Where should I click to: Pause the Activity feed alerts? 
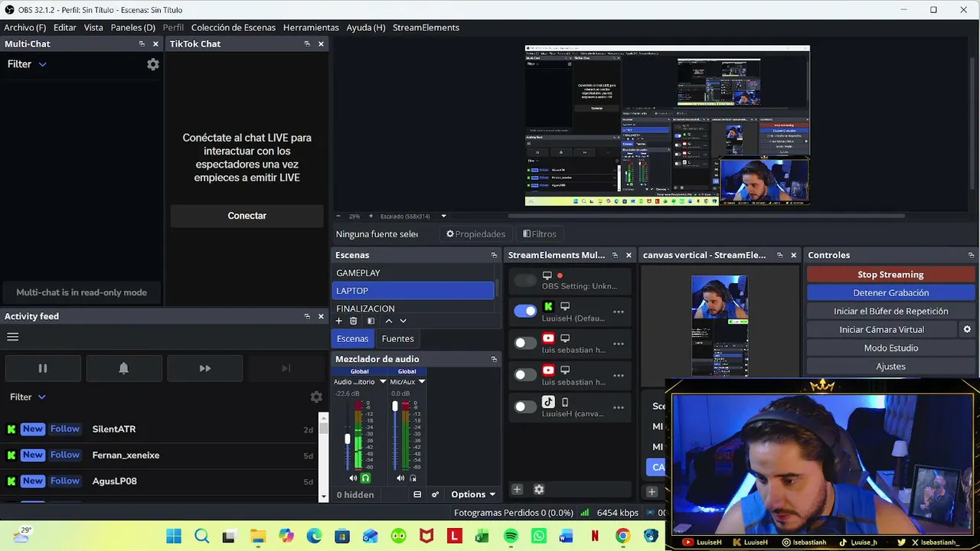pos(43,368)
